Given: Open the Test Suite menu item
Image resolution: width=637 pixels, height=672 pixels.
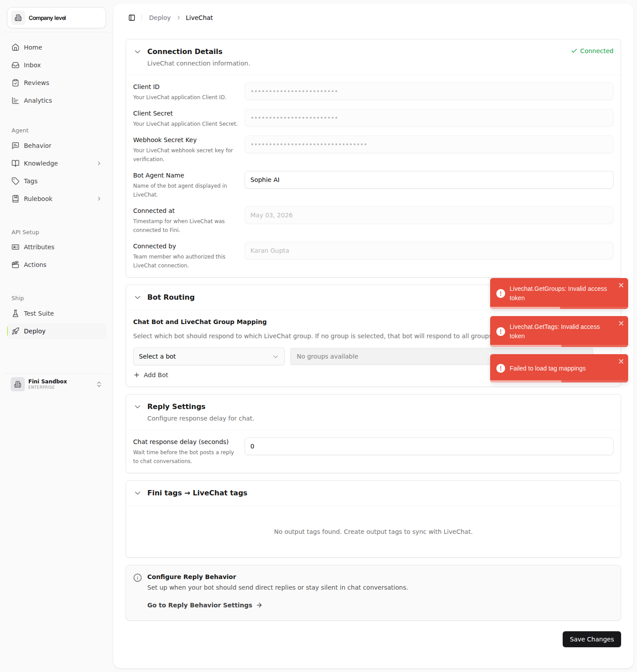Looking at the screenshot, I should click(57, 313).
